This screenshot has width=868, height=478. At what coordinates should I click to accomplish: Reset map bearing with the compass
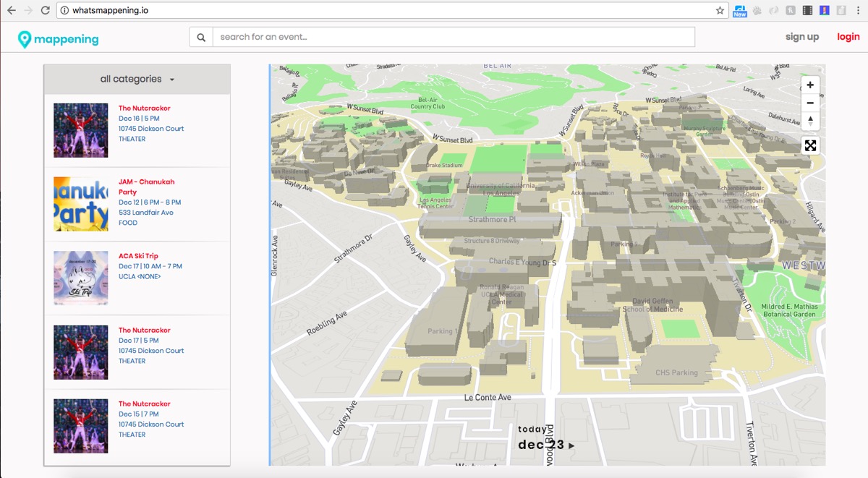point(810,121)
